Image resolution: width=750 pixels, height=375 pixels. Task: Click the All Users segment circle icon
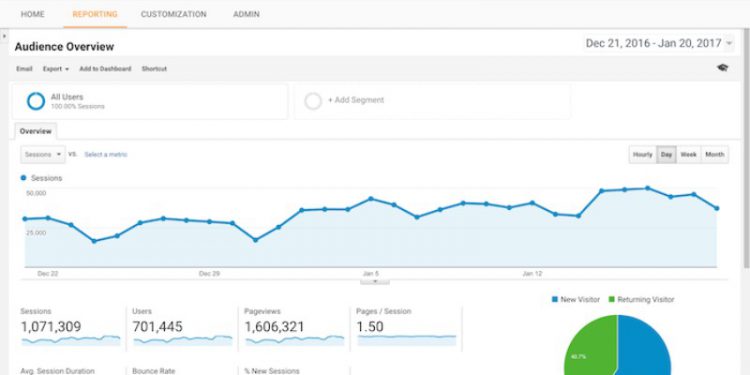[x=36, y=101]
